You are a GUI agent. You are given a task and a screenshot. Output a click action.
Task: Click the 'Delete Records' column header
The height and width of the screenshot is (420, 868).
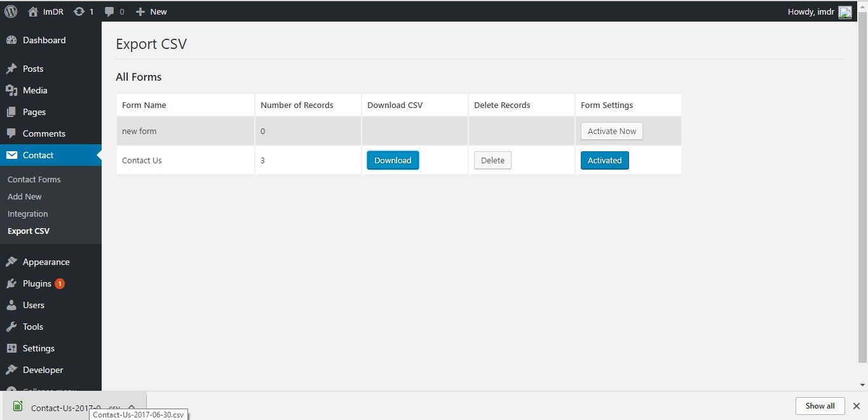pos(522,105)
